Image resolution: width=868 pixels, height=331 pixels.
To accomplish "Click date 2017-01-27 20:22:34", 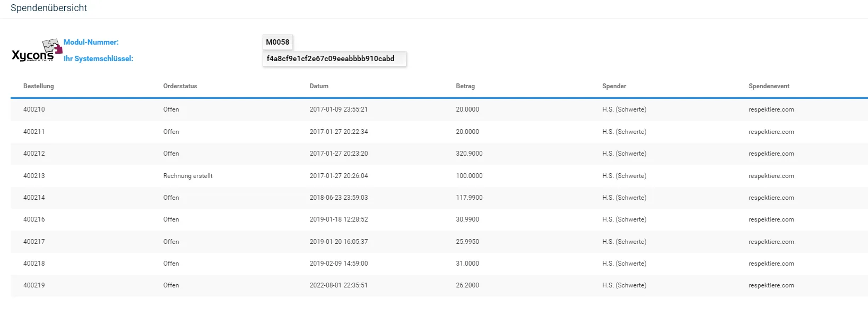I will [338, 132].
